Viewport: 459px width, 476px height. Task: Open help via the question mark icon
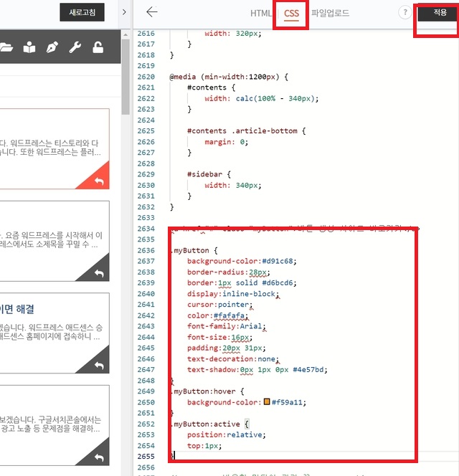click(405, 12)
